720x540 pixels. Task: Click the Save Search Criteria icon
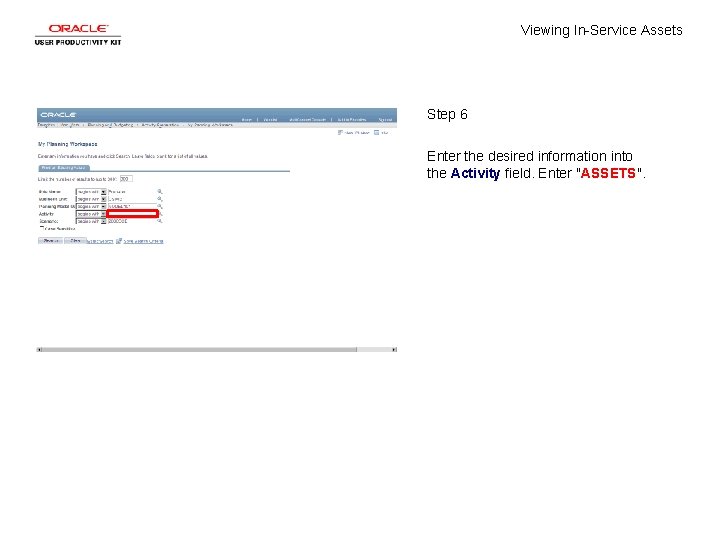[x=119, y=241]
